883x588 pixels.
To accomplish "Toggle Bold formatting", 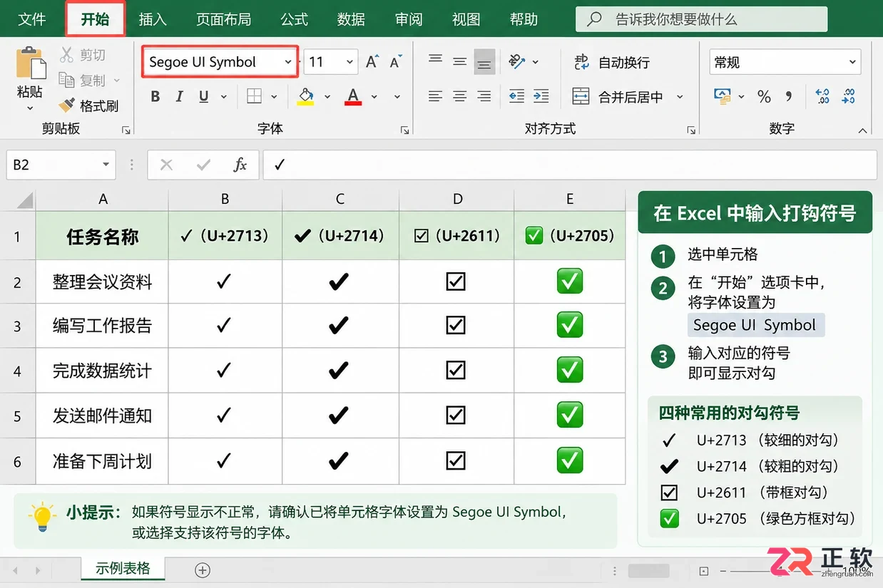I will [155, 97].
